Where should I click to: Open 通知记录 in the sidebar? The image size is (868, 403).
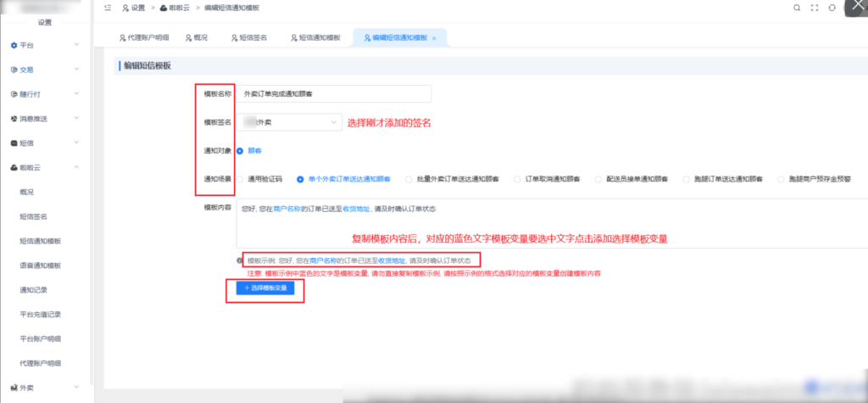click(33, 290)
